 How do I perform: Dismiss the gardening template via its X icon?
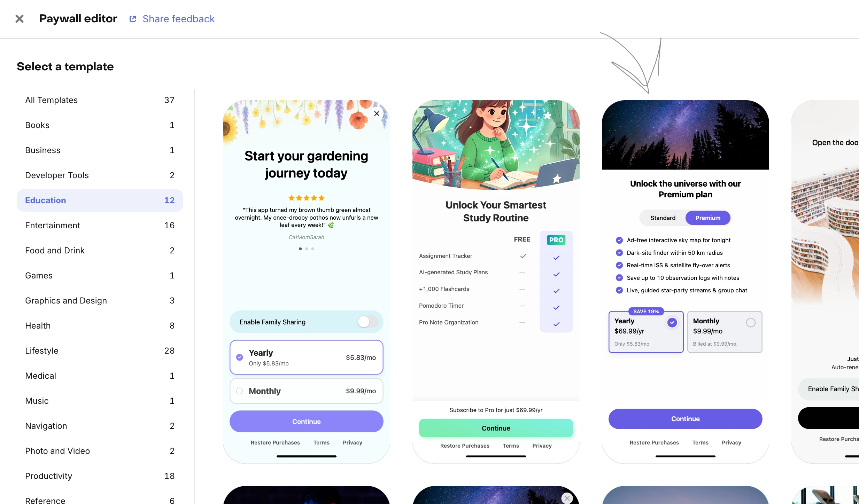click(x=377, y=113)
